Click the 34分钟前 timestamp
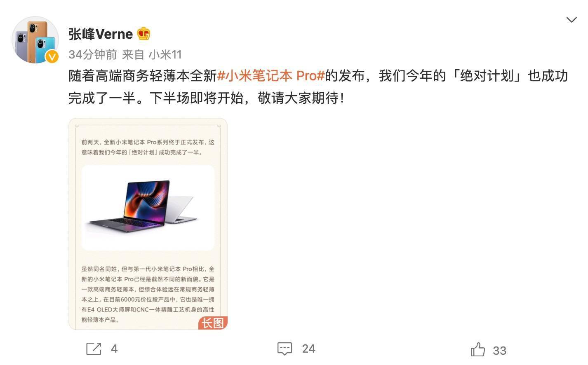This screenshot has width=588, height=365. coord(93,54)
